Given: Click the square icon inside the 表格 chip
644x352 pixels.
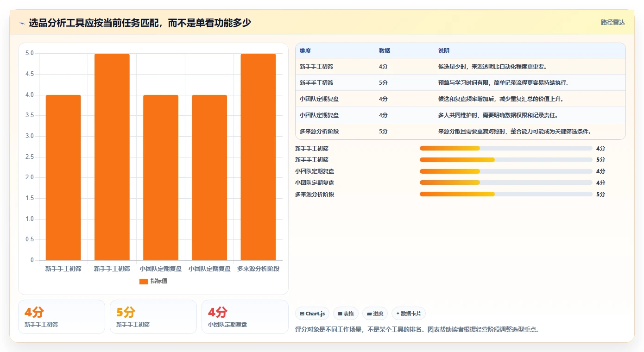Looking at the screenshot, I should pyautogui.click(x=340, y=314).
